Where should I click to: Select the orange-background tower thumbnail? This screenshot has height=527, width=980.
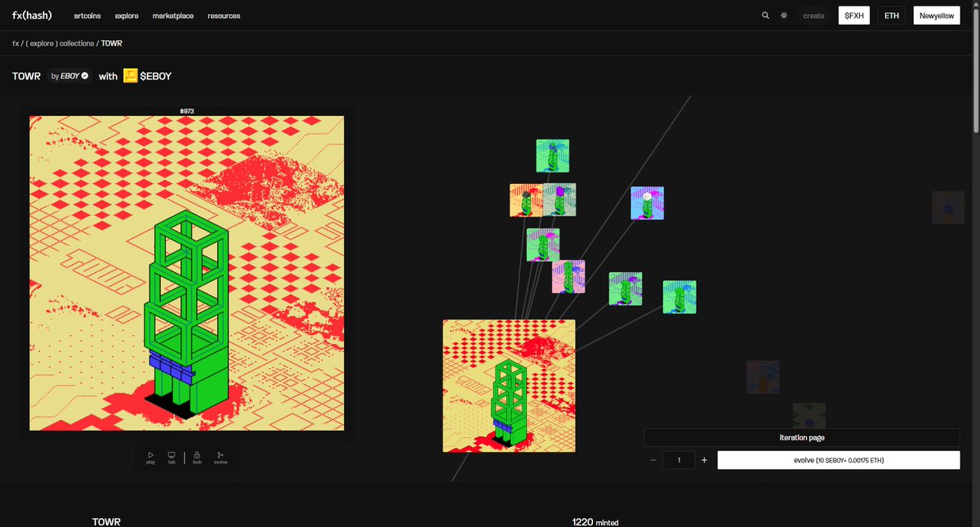click(525, 199)
